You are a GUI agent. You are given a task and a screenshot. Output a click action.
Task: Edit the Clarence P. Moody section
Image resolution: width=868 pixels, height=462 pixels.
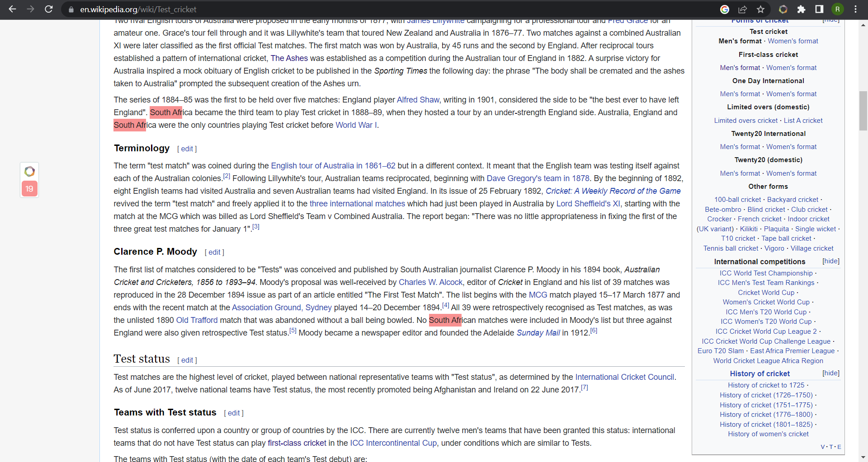[x=215, y=252]
